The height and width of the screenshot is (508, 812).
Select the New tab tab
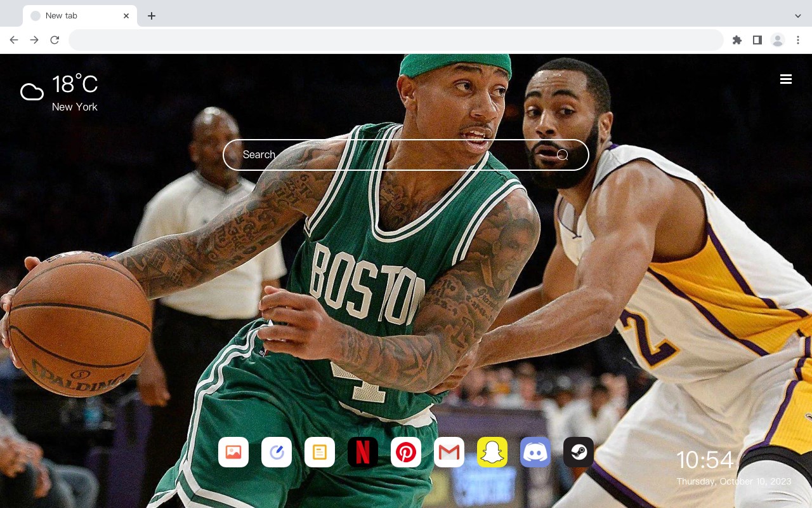[80, 16]
